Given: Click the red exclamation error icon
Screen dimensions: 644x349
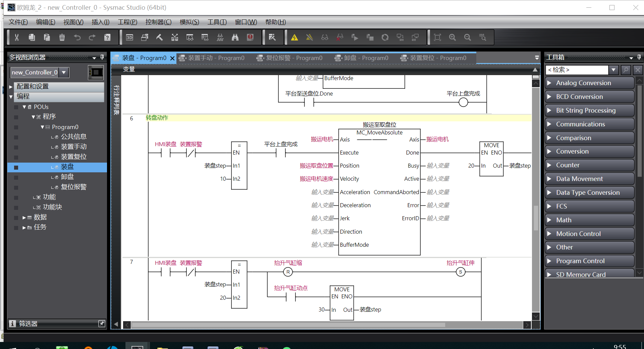Looking at the screenshot, I should tap(250, 37).
